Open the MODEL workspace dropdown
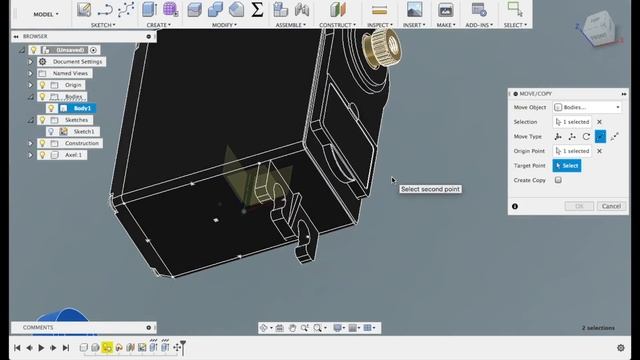Viewport: 640px width, 360px height. [46, 14]
